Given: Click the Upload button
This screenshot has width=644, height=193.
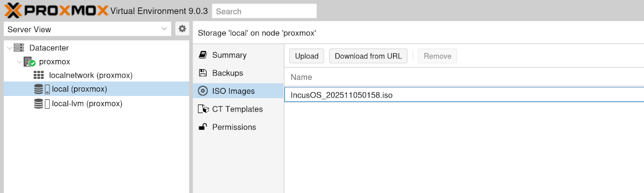Looking at the screenshot, I should pos(307,56).
